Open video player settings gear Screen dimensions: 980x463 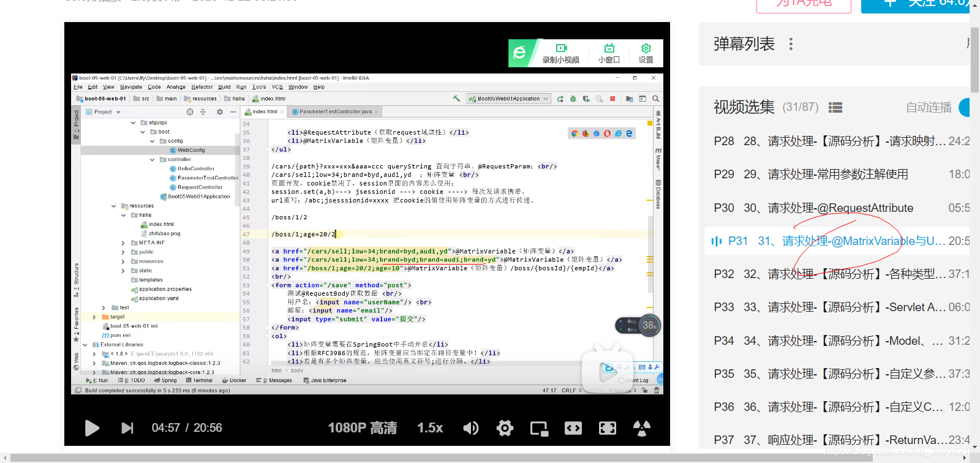(505, 428)
